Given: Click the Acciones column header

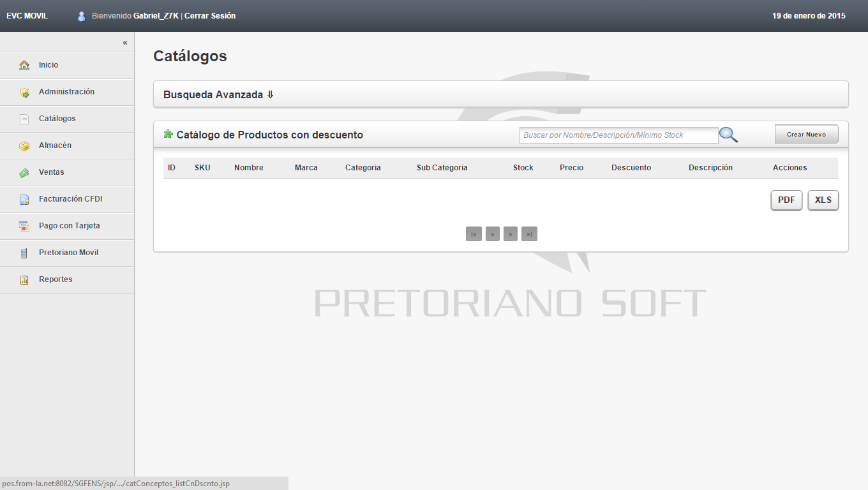Looking at the screenshot, I should (x=790, y=168).
